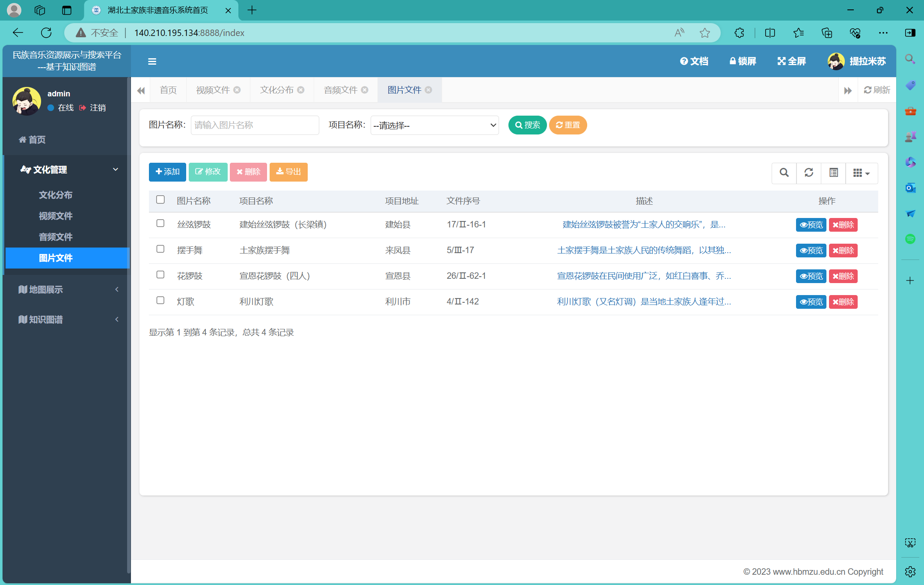924x585 pixels.
Task: Open the 宣恩花锣鼓 description link
Action: point(644,276)
